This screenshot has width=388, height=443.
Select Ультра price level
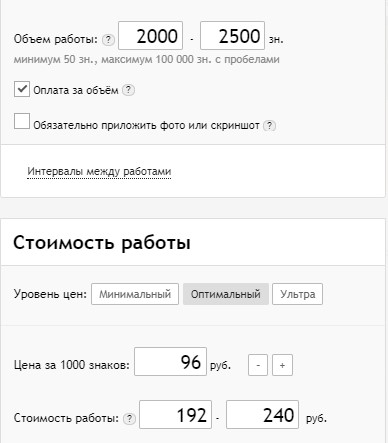[297, 294]
